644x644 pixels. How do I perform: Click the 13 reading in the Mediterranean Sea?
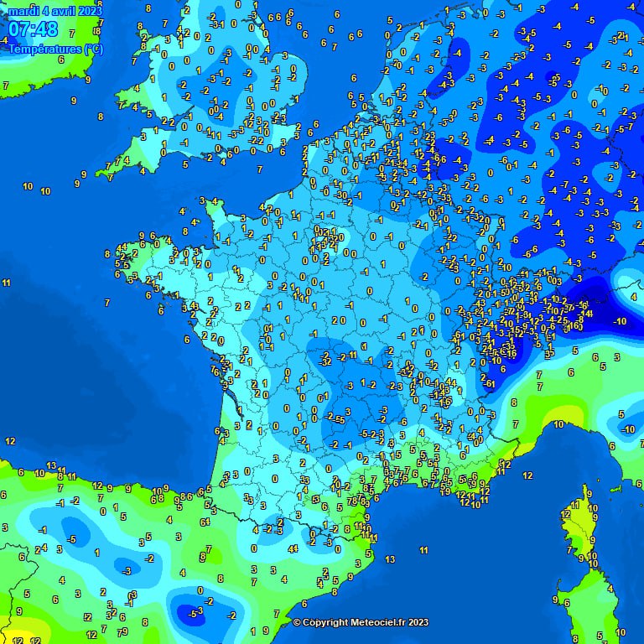tap(390, 559)
